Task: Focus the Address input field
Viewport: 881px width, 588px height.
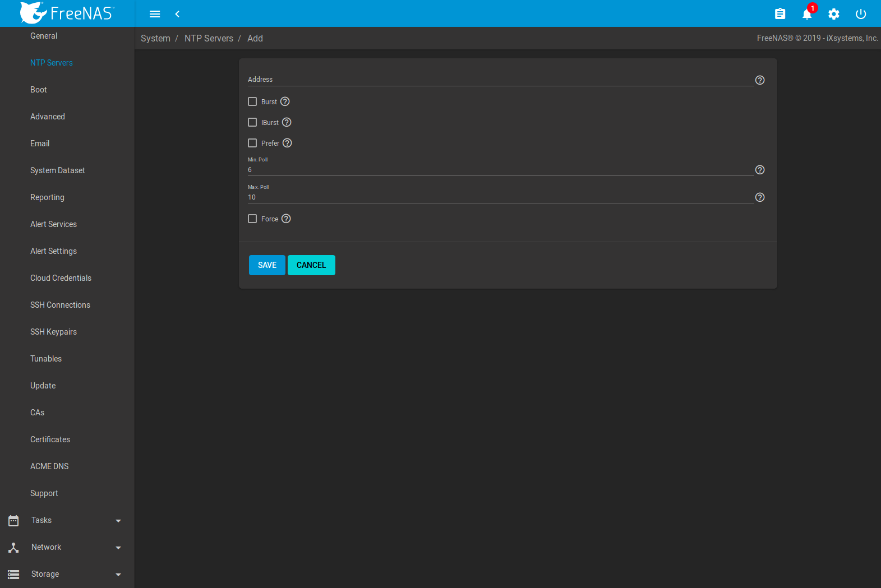Action: (x=501, y=80)
